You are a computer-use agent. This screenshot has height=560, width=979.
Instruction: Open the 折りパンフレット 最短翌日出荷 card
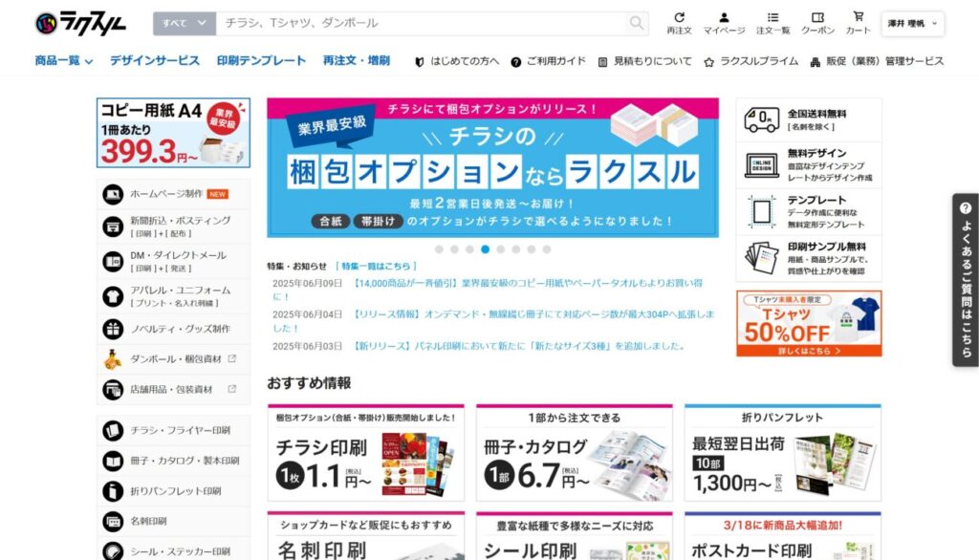coord(782,453)
